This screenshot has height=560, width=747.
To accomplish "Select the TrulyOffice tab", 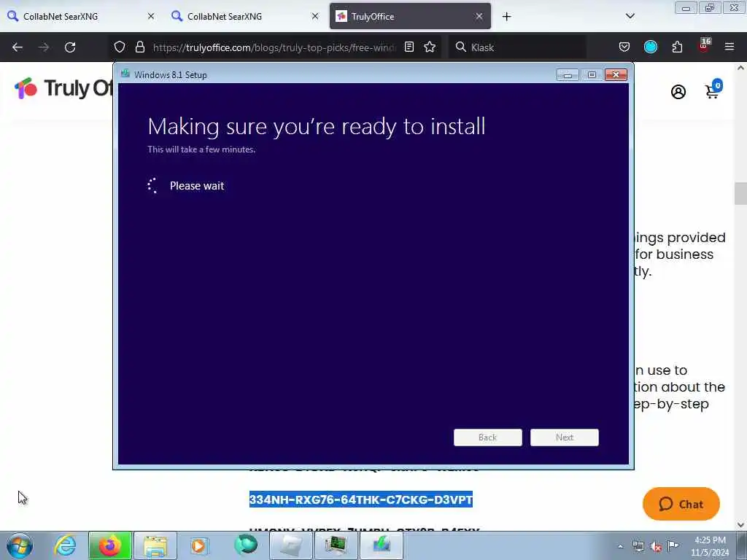I will tap(410, 17).
